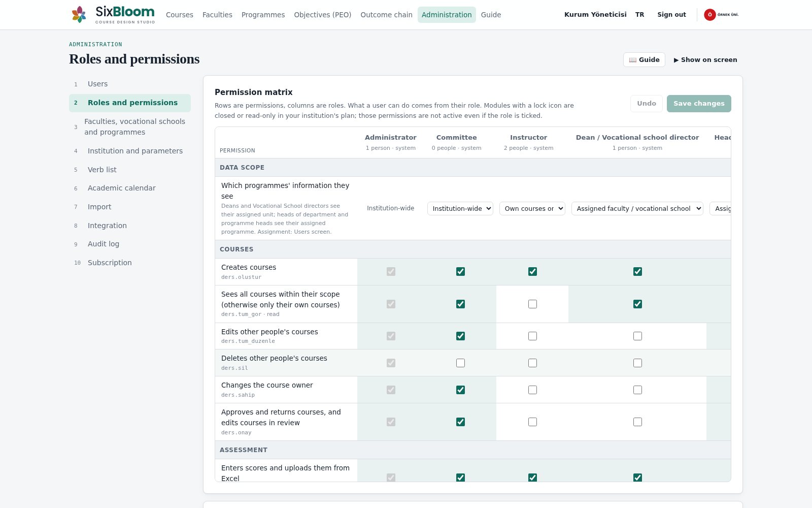Tick Committee 'Deletes other people's courses'
The width and height of the screenshot is (812, 508).
[x=460, y=363]
